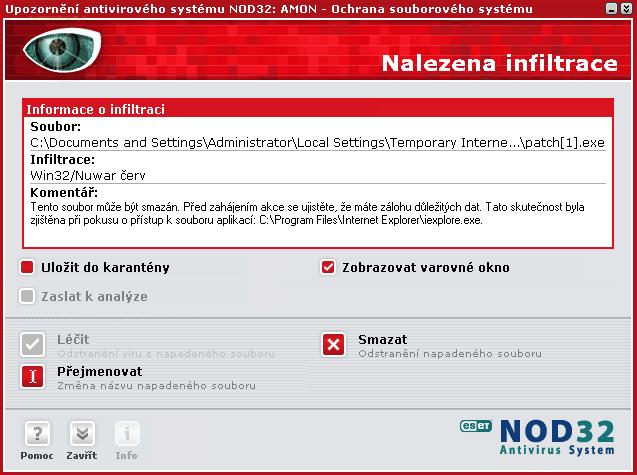Click the Přejmenovat label text

pyautogui.click(x=100, y=371)
